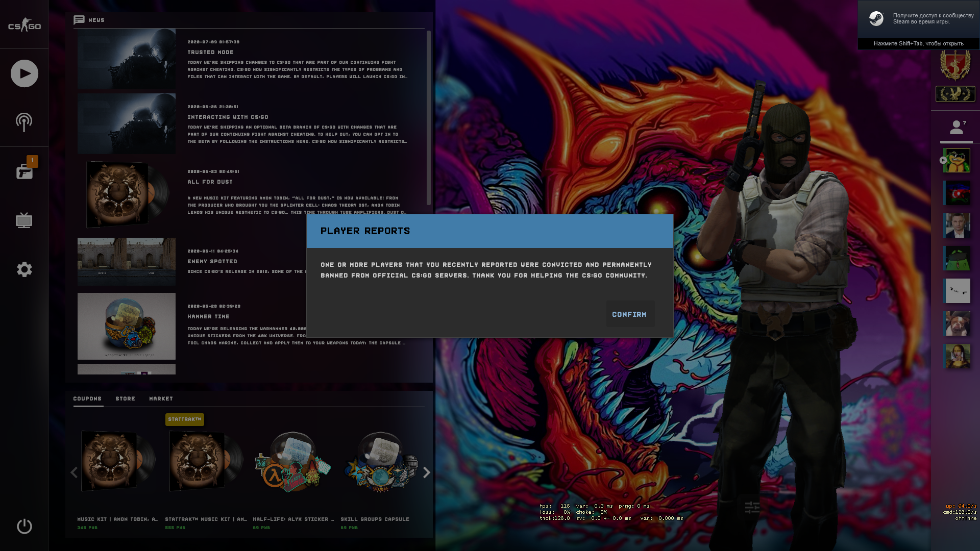Read the Trusted Mode headline

pyautogui.click(x=210, y=53)
